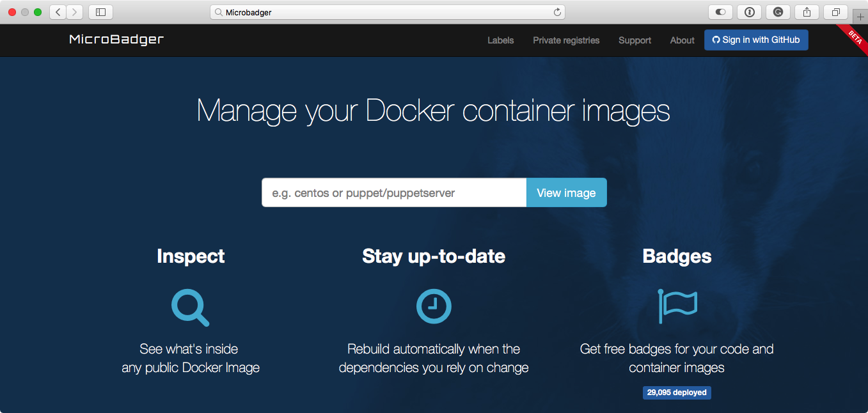Image resolution: width=868 pixels, height=413 pixels.
Task: Click 'Manage your Docker container images' headline
Action: 434,111
